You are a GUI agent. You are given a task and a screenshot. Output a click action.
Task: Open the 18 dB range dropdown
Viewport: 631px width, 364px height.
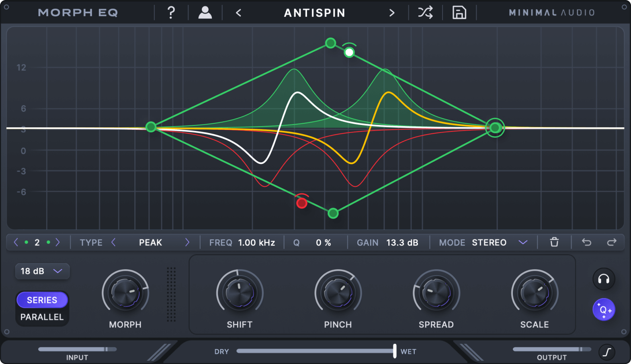pyautogui.click(x=42, y=271)
